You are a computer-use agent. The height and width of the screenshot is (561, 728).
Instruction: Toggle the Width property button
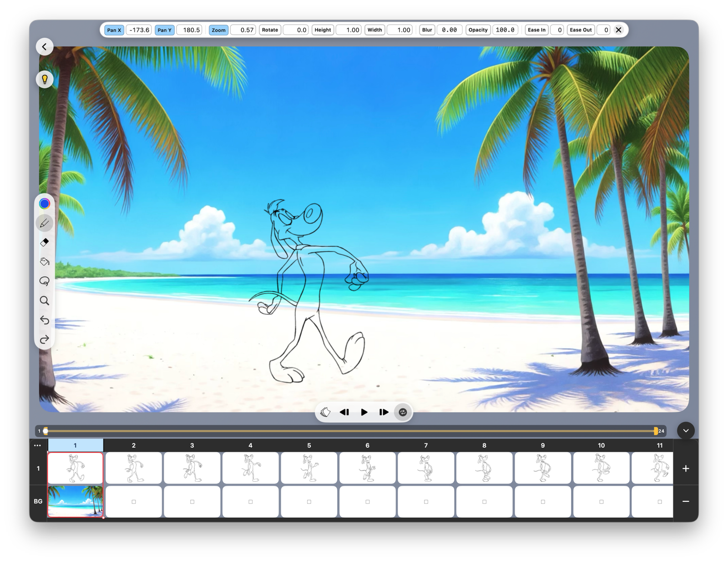click(374, 30)
